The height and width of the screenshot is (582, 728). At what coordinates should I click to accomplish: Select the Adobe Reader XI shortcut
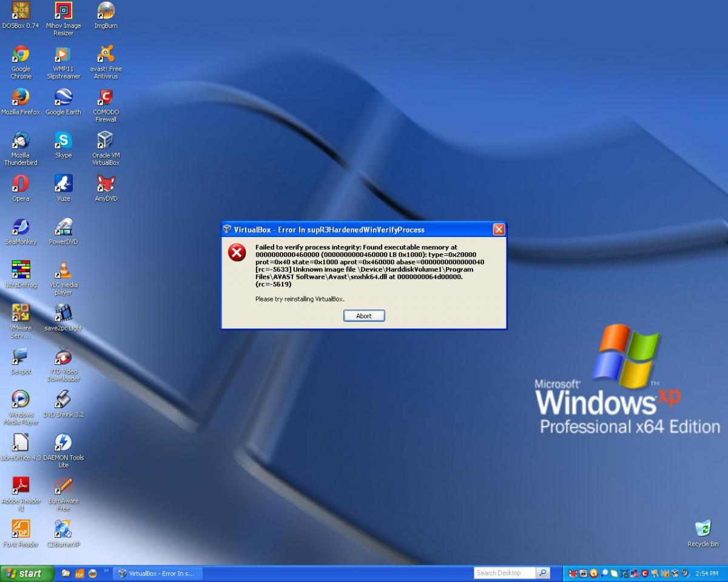point(21,493)
